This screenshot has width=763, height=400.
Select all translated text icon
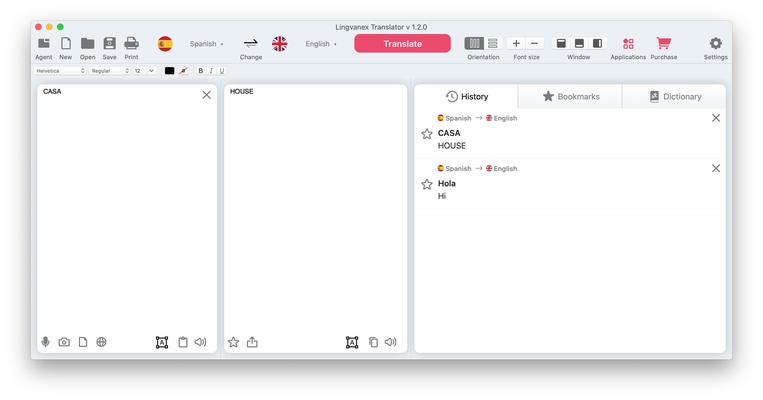click(352, 342)
